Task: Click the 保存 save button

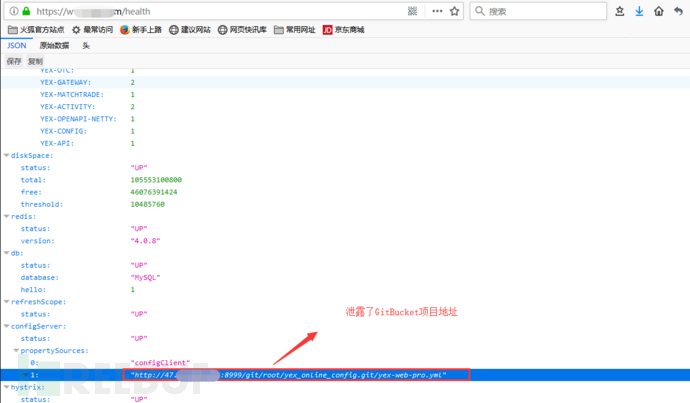Action: [14, 61]
